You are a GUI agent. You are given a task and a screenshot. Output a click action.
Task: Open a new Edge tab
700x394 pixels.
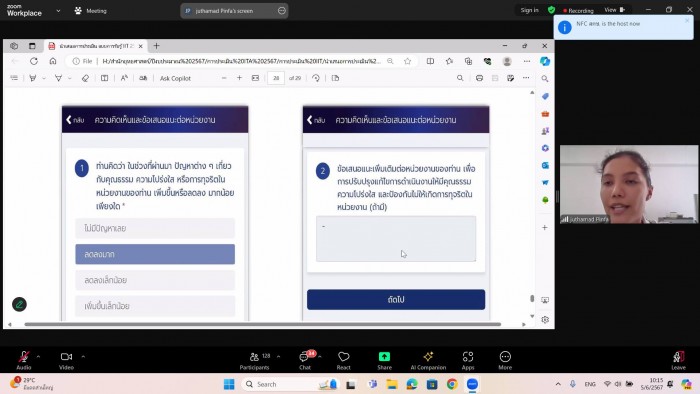pyautogui.click(x=156, y=46)
